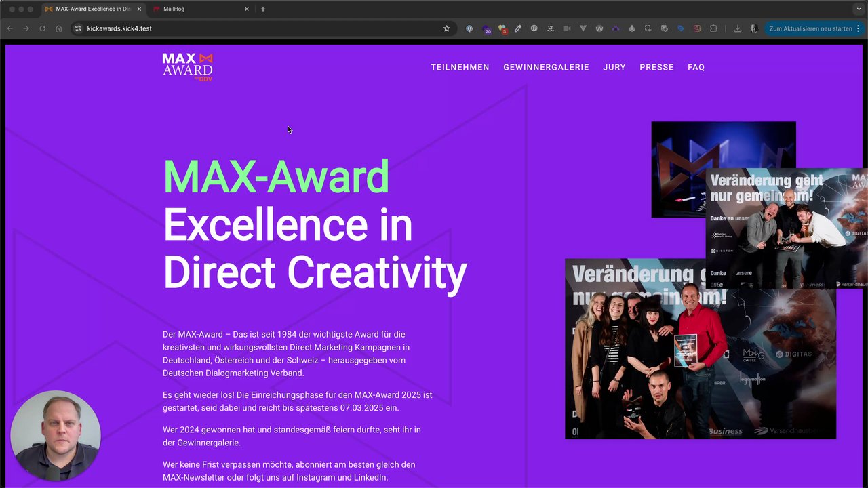868x488 pixels.
Task: Click the video camera extension icon
Action: click(566, 28)
